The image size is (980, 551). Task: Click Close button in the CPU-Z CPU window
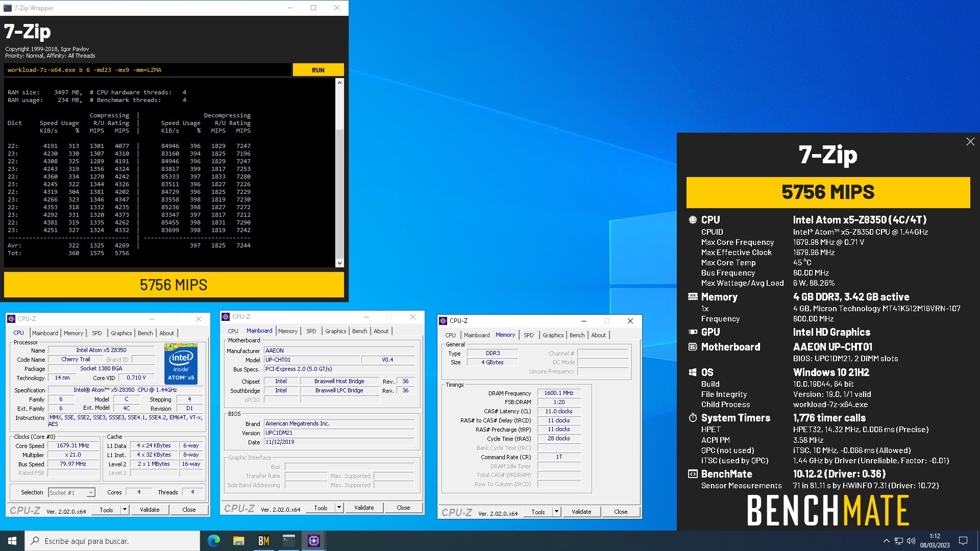[189, 510]
